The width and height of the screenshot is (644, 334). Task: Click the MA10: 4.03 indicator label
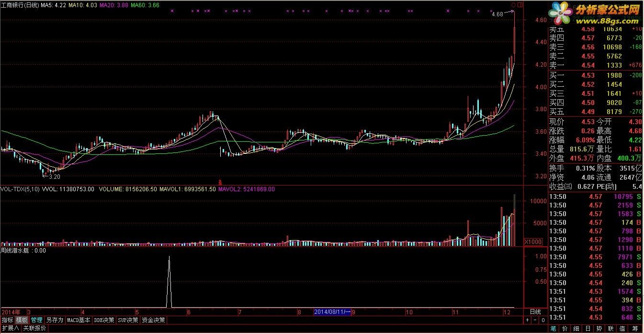point(83,5)
